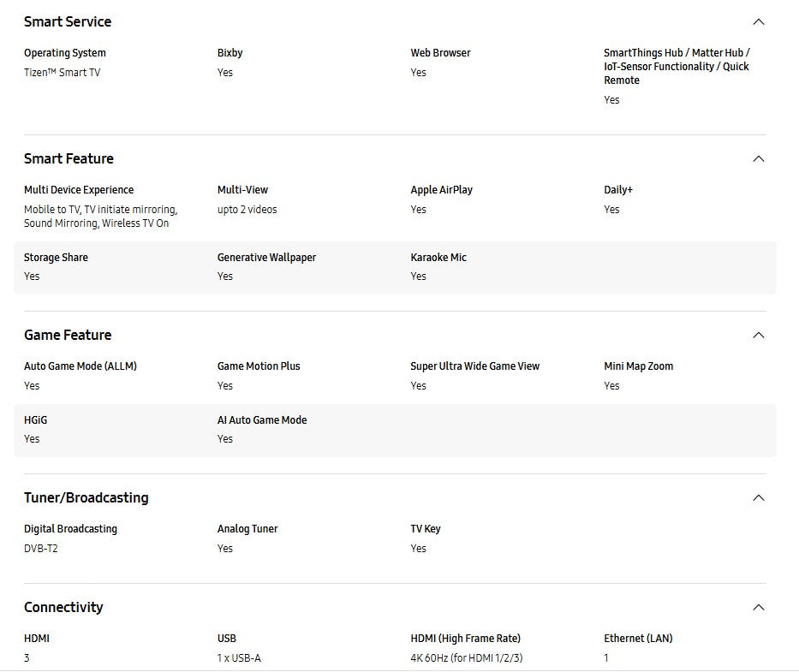This screenshot has width=799, height=672.
Task: Collapse the Smart Service section chevron
Action: (x=758, y=22)
